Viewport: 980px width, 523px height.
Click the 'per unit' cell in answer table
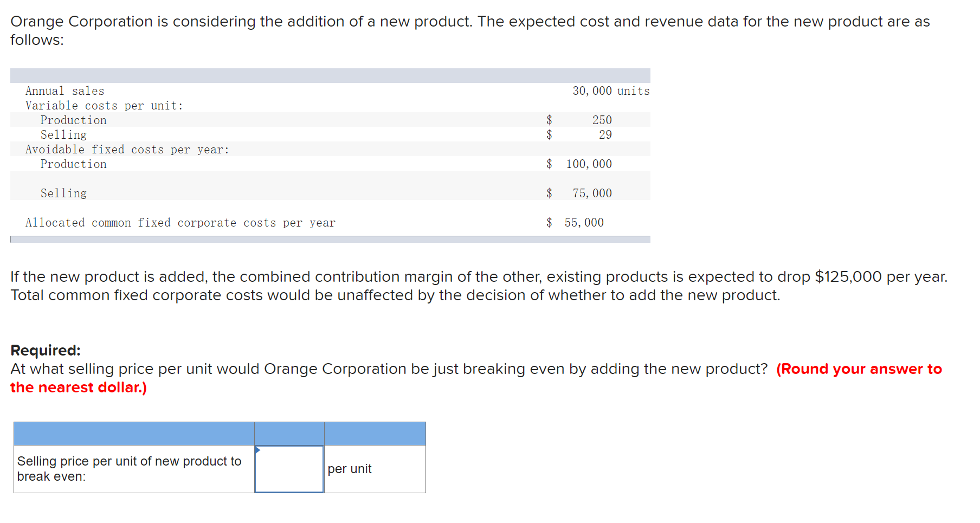pos(375,469)
